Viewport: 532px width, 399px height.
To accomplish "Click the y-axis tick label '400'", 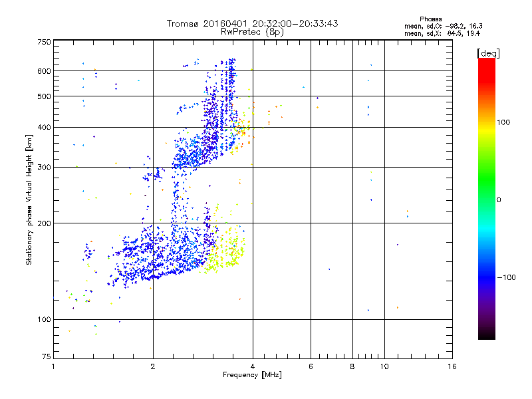I will tap(45, 128).
